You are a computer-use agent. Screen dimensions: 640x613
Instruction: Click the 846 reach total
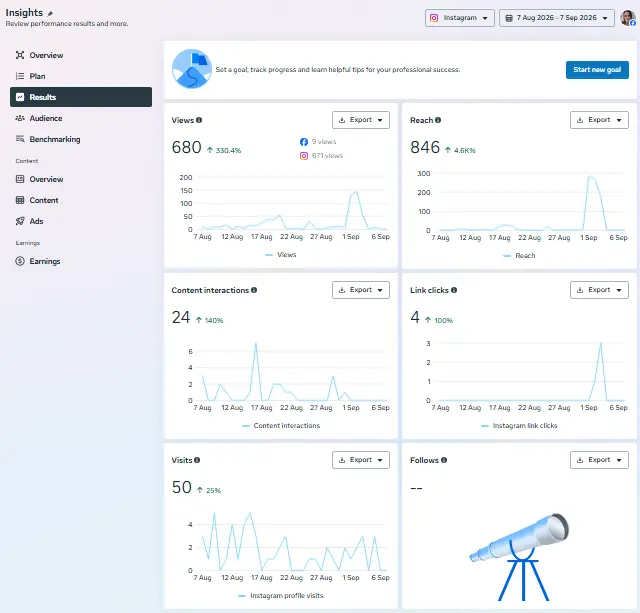tap(425, 147)
